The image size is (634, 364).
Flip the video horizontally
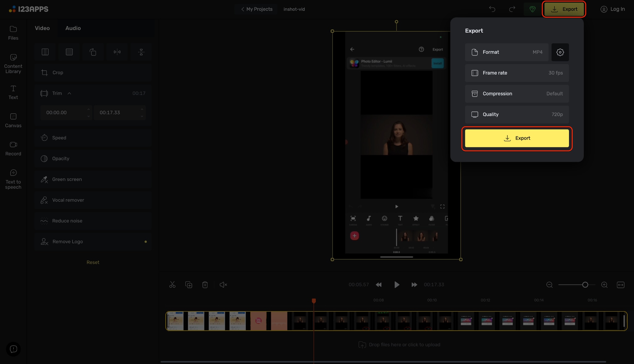point(117,52)
